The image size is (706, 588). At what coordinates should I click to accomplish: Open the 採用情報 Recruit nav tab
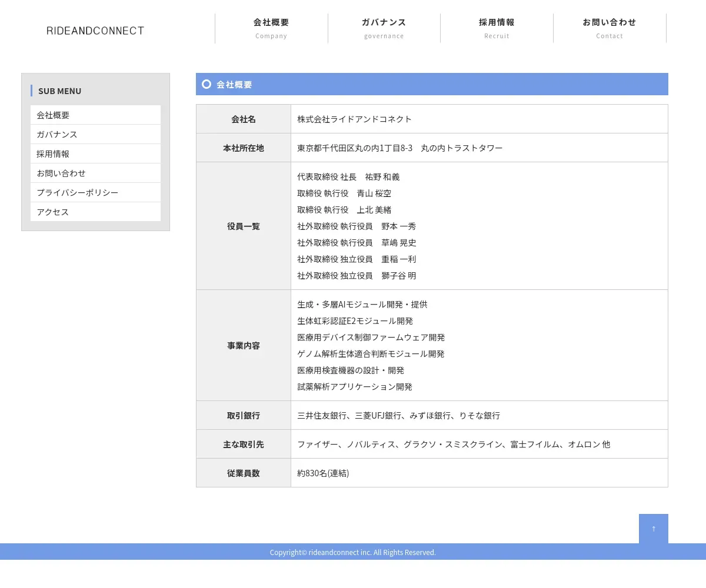[x=497, y=28]
